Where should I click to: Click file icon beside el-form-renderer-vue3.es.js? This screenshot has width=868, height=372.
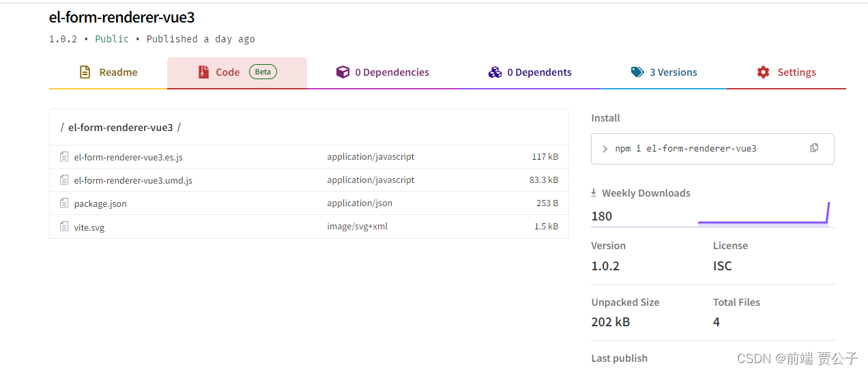(x=64, y=156)
